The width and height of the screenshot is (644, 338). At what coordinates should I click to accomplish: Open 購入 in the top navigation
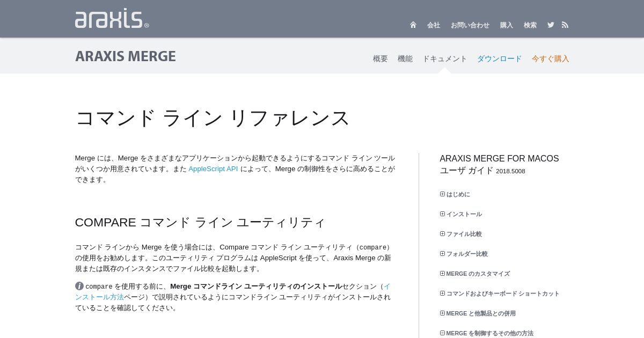pos(507,25)
